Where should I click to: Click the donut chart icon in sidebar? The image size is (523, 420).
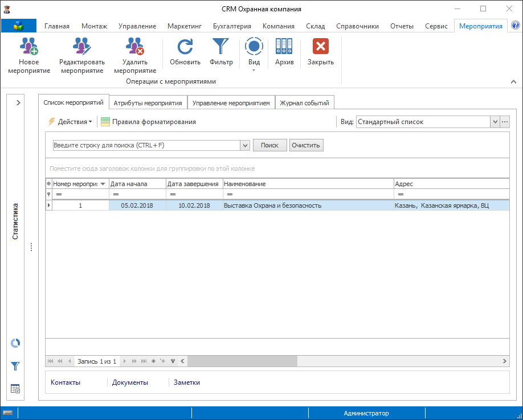[15, 343]
